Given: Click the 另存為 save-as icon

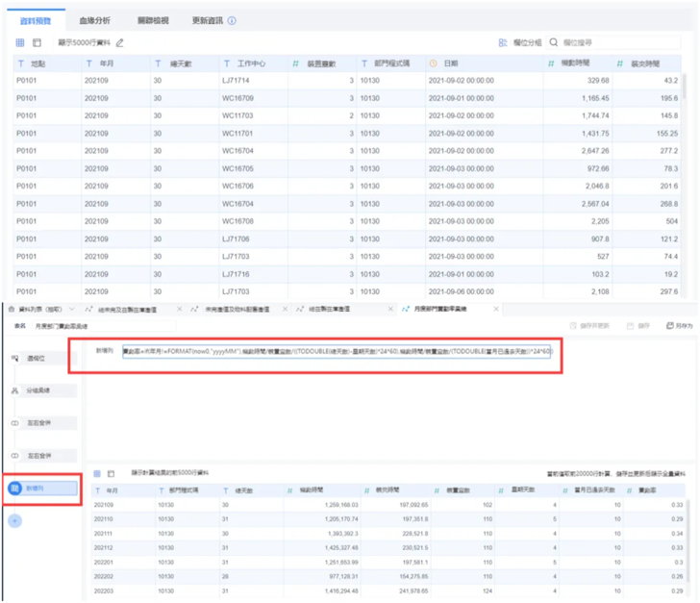Looking at the screenshot, I should point(670,326).
